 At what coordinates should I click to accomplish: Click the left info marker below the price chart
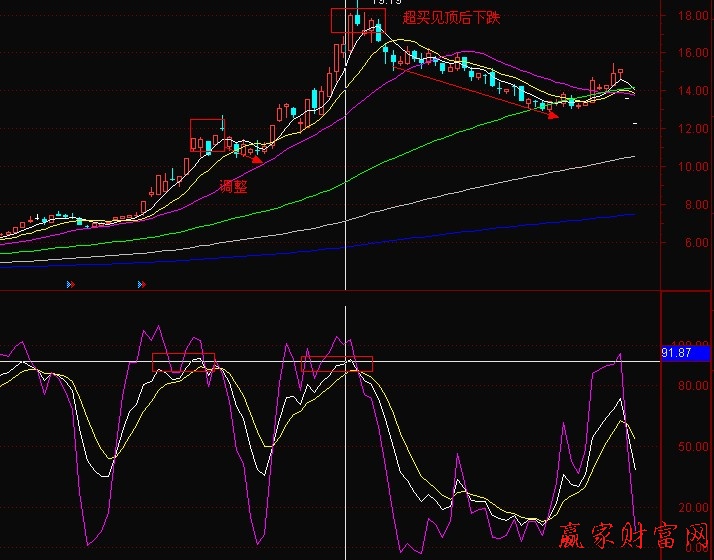[71, 284]
